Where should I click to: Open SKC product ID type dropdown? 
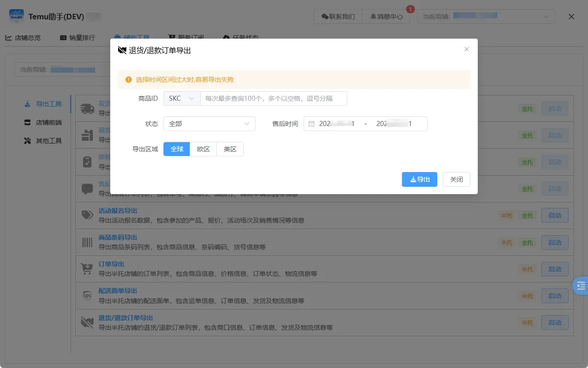(182, 98)
